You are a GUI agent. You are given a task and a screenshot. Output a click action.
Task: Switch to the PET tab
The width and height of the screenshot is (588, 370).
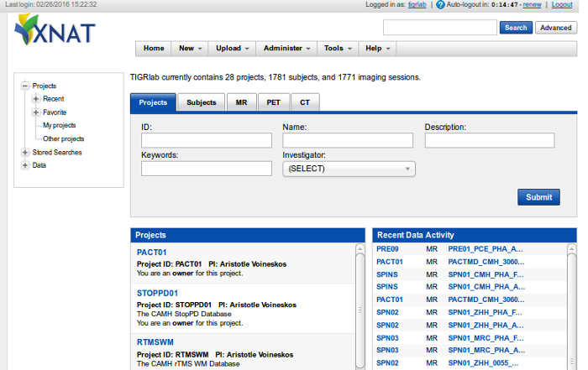point(273,102)
